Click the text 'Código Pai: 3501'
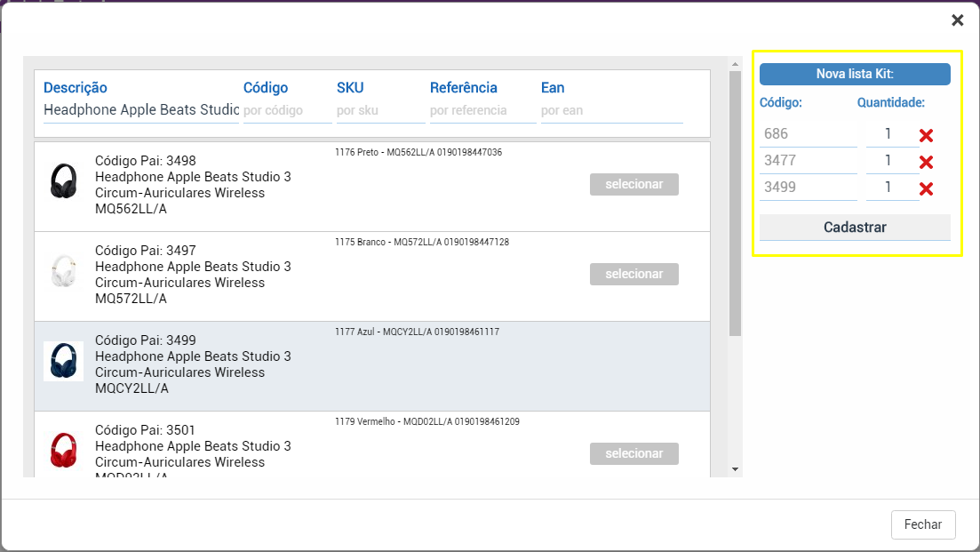Viewport: 980px width, 552px height. click(x=145, y=430)
